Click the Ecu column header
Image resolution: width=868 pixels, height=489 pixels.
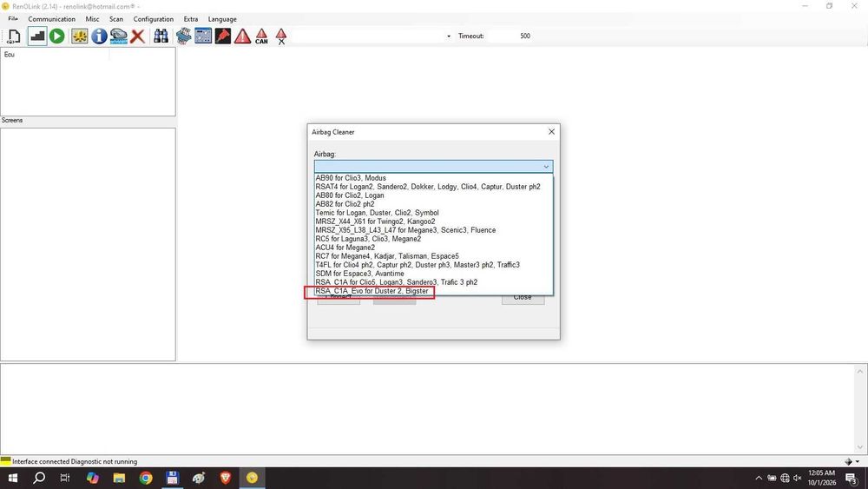click(x=55, y=54)
